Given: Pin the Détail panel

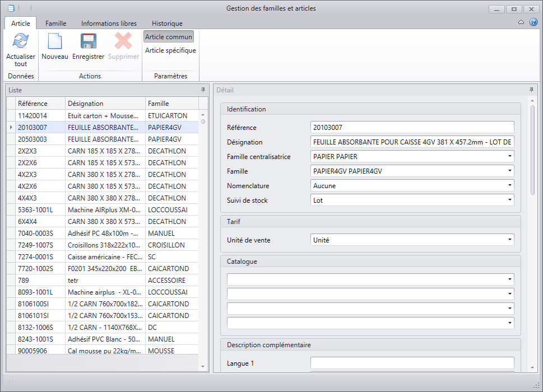Looking at the screenshot, I should coord(531,90).
